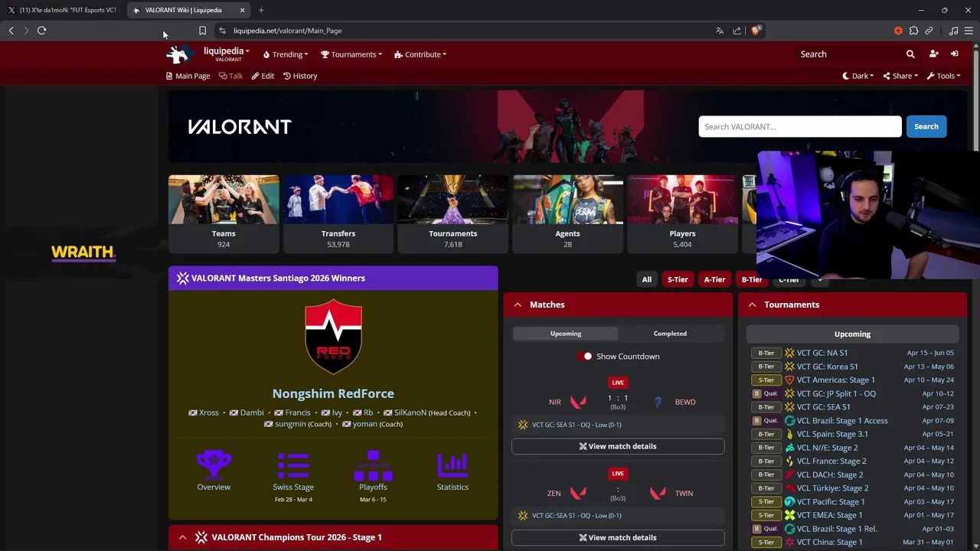
Task: Switch matches to Upcoming
Action: [566, 334]
